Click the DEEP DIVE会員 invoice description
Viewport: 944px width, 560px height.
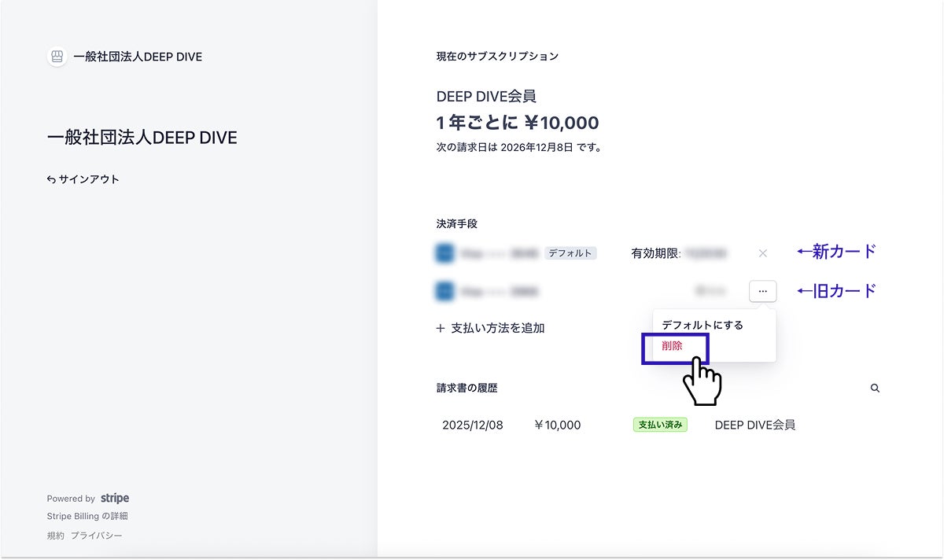click(x=754, y=425)
